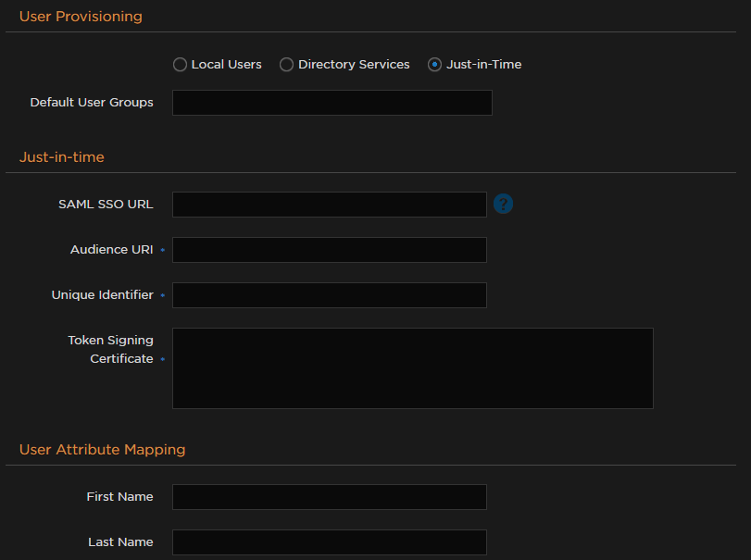
Task: Click the First Name mapping field
Action: tap(329, 497)
